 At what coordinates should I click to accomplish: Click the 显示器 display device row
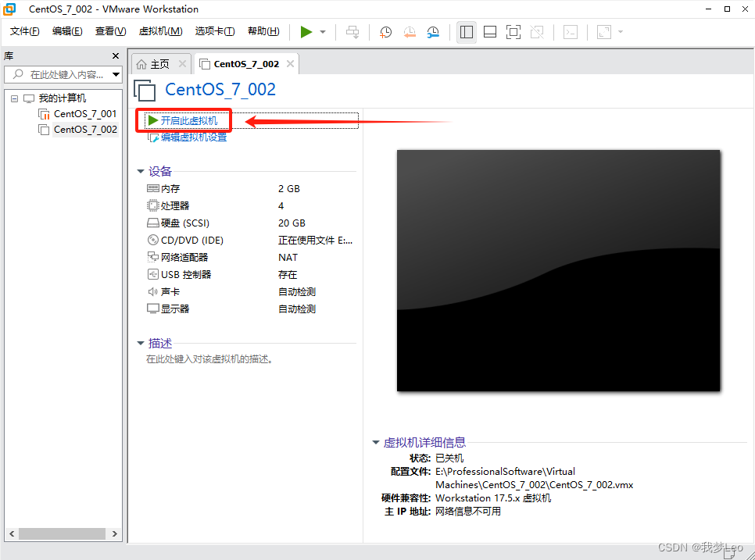249,309
